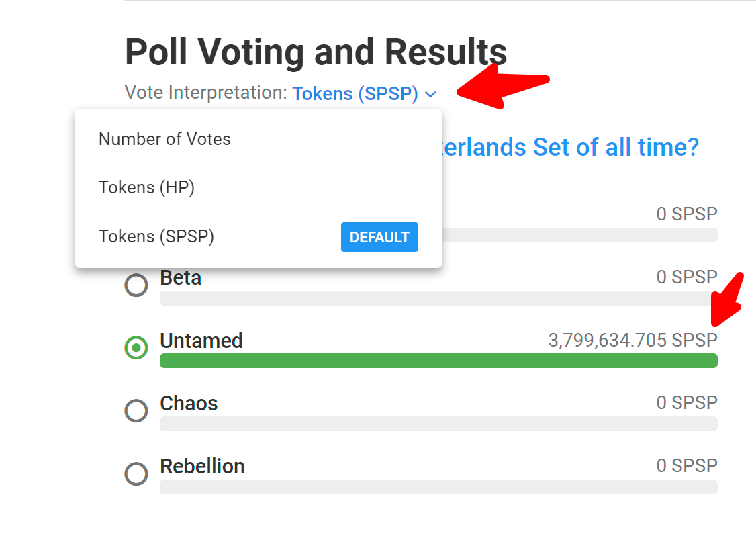Select the Rebellion radio button
This screenshot has height=542, width=756.
tap(136, 474)
